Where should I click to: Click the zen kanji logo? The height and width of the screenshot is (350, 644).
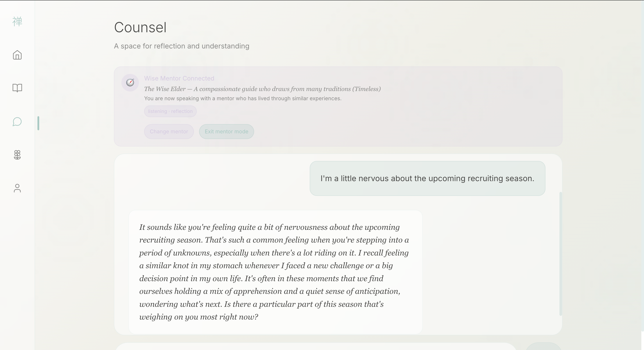(17, 21)
